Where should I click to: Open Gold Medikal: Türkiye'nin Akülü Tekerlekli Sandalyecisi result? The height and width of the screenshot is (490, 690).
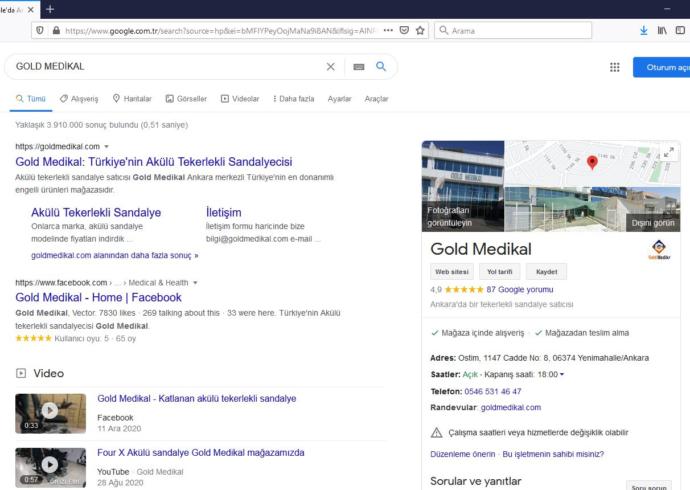click(x=154, y=161)
